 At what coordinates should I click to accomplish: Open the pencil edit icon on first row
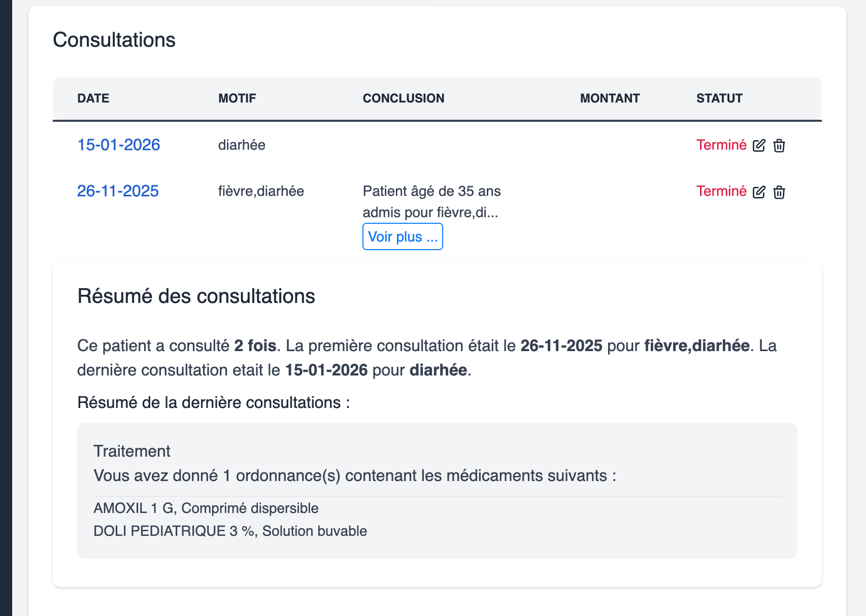[759, 146]
